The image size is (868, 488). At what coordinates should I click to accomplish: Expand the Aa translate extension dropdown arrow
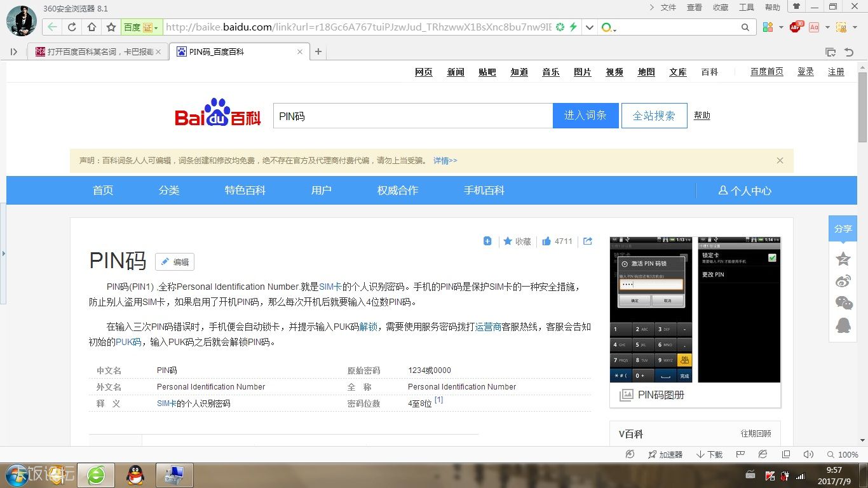tap(827, 27)
